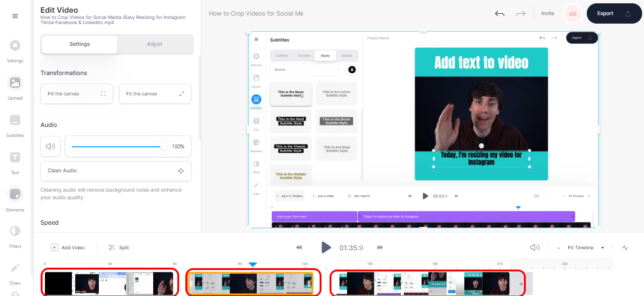The width and height of the screenshot is (644, 296).
Task: Open the Settings sidebar section
Action: [15, 51]
